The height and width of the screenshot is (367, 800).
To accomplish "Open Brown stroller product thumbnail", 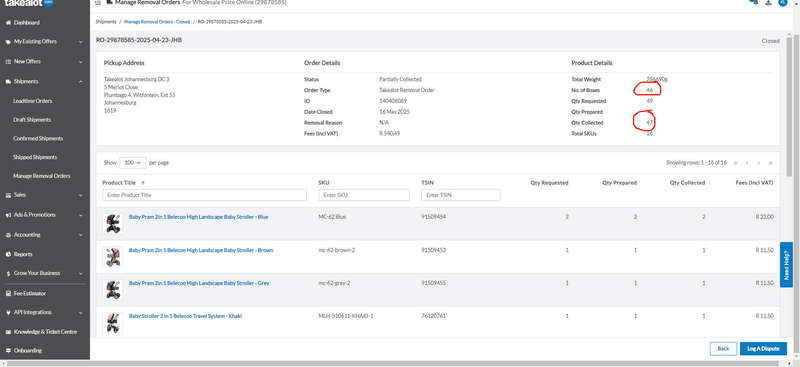I will point(113,257).
